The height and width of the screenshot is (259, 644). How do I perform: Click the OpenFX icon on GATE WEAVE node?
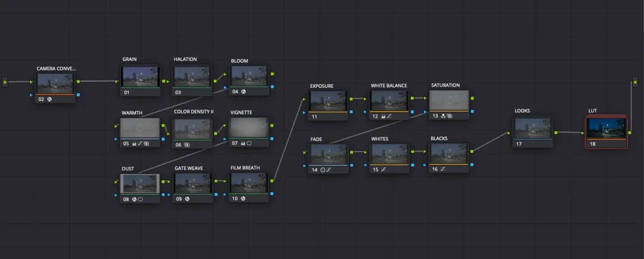tap(187, 199)
